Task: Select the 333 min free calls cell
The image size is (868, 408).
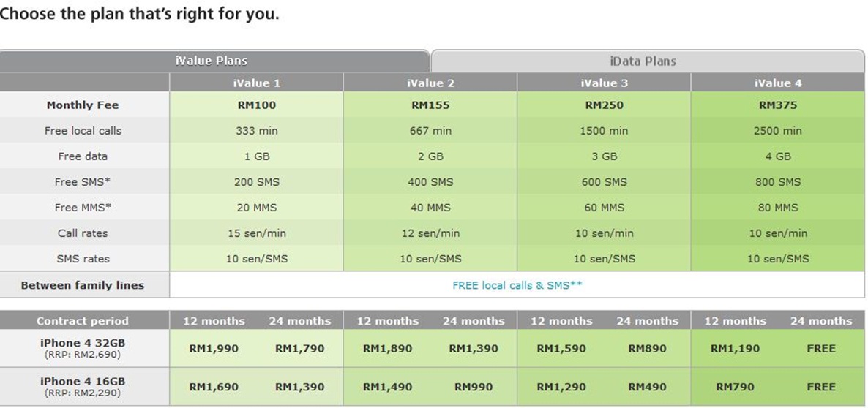Action: pos(256,131)
